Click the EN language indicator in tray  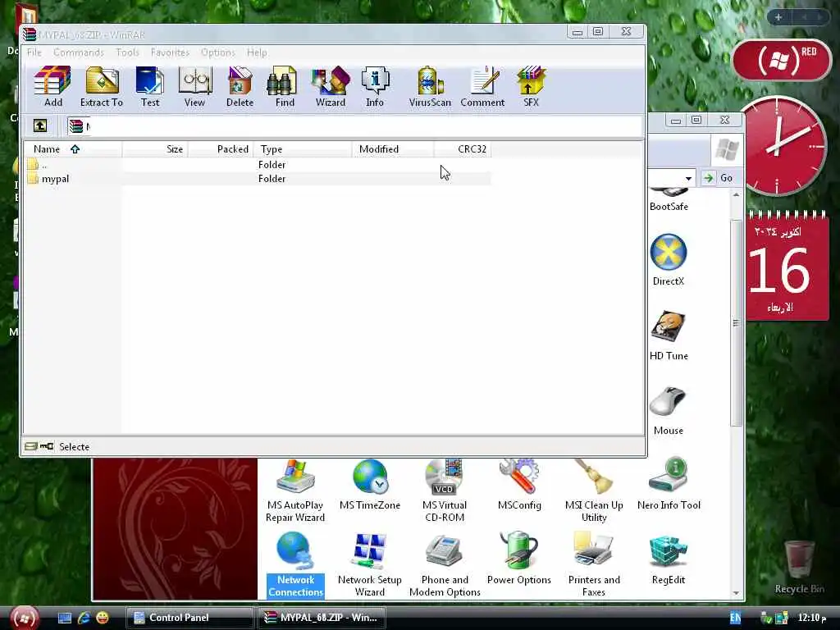(x=736, y=618)
